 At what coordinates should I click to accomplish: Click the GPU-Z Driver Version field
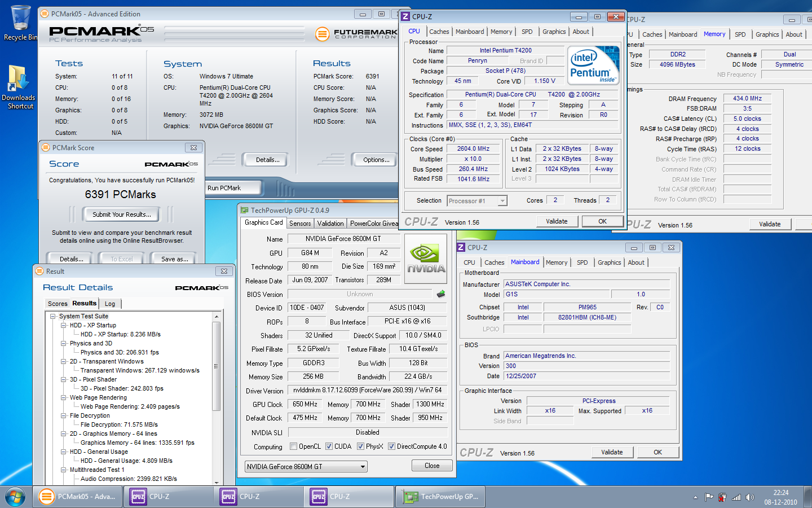[x=368, y=390]
